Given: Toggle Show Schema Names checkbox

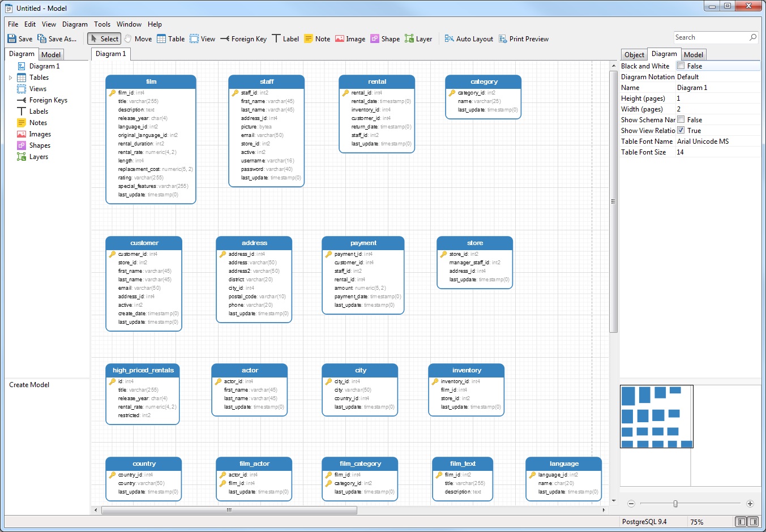Looking at the screenshot, I should pyautogui.click(x=681, y=119).
